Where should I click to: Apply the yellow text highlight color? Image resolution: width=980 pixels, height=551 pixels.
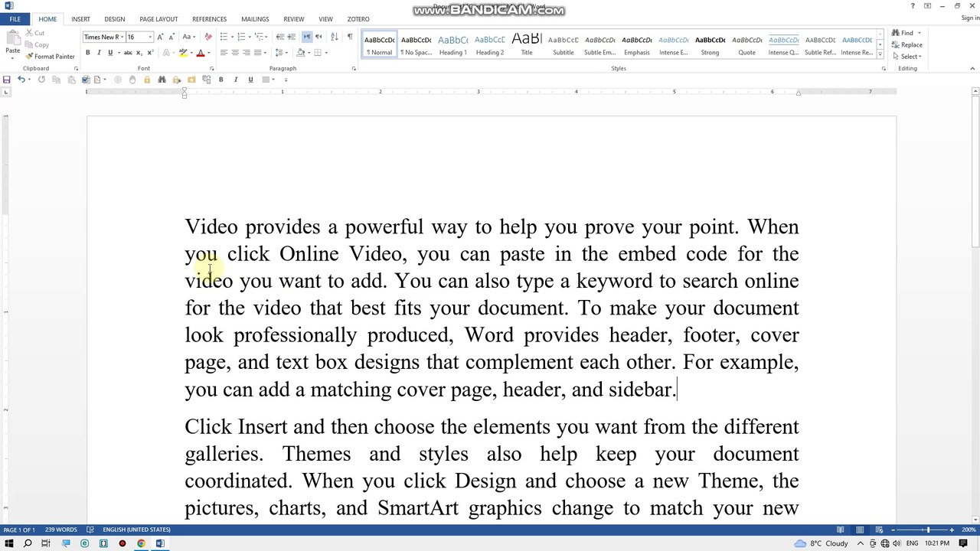(x=182, y=53)
